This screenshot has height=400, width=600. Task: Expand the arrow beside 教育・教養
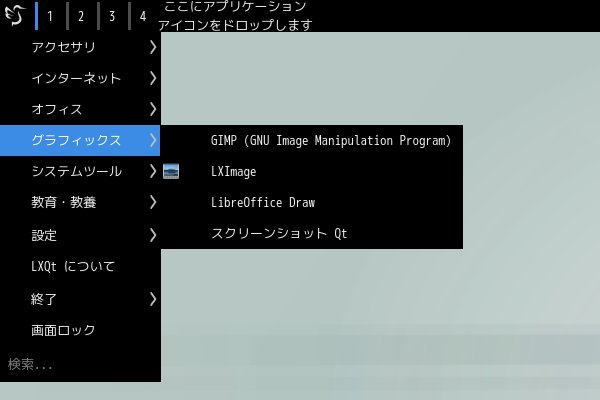(x=153, y=202)
